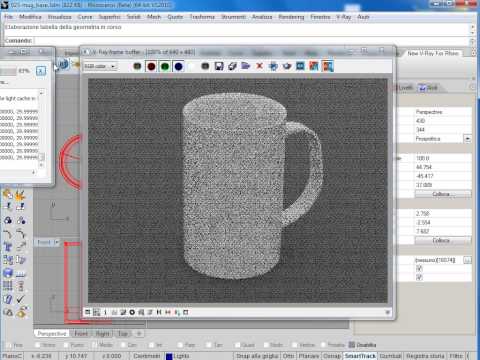The width and height of the screenshot is (480, 360).
Task: Click the track mouse icon in frame buffer
Action: pyautogui.click(x=273, y=66)
